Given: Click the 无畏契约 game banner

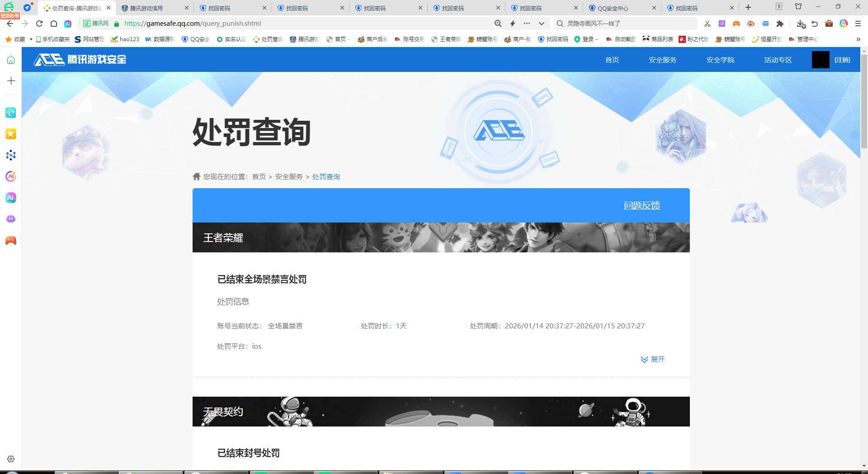Looking at the screenshot, I should point(441,412).
